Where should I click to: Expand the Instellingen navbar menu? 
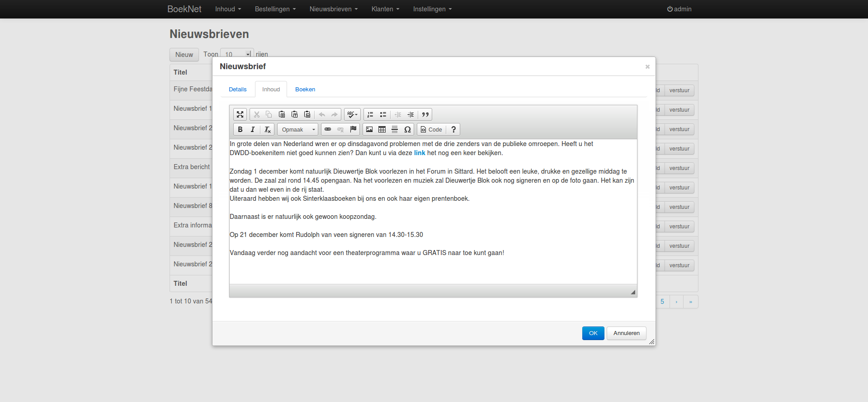(x=433, y=9)
